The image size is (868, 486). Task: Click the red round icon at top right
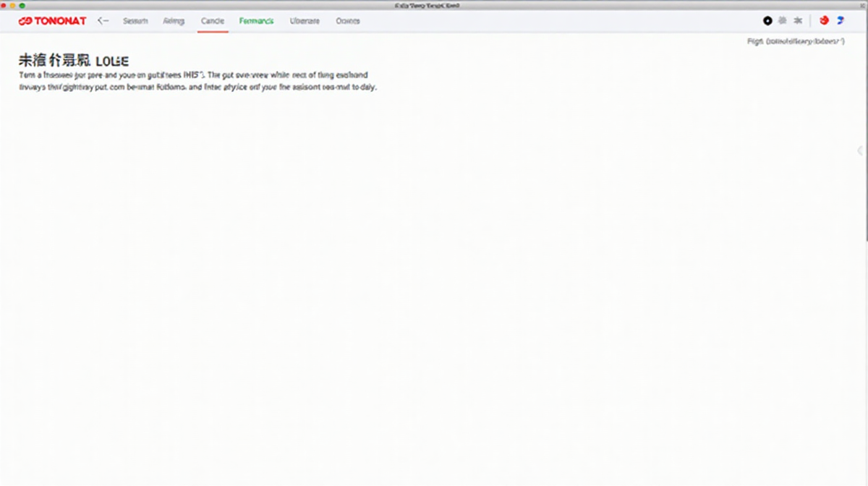[x=824, y=21]
